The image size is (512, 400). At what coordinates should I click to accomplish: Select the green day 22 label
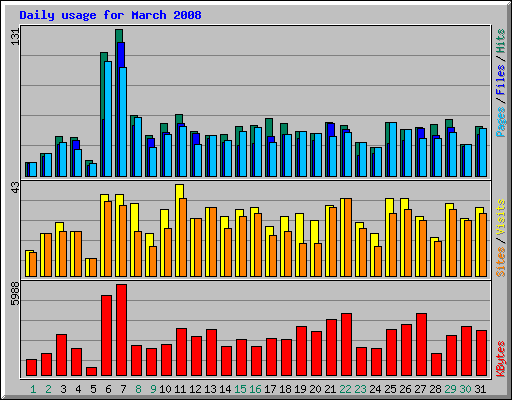coord(345,389)
